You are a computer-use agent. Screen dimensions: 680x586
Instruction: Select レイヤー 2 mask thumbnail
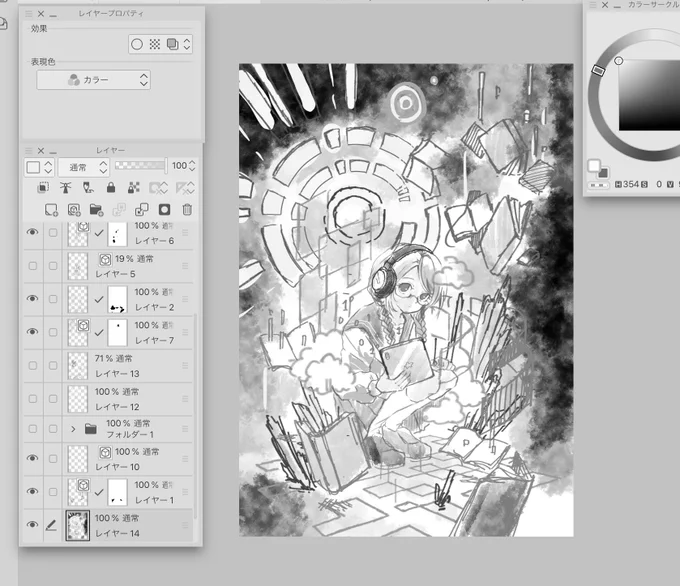click(118, 299)
